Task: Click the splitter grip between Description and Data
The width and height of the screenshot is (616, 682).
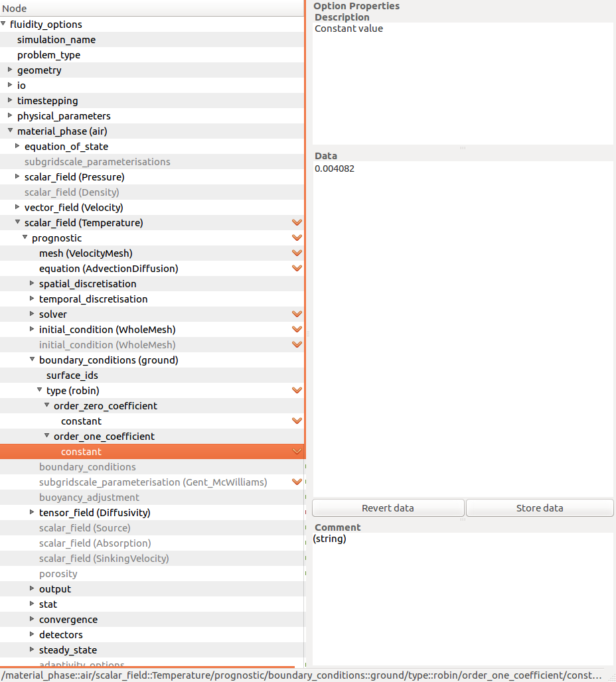Action: click(463, 148)
